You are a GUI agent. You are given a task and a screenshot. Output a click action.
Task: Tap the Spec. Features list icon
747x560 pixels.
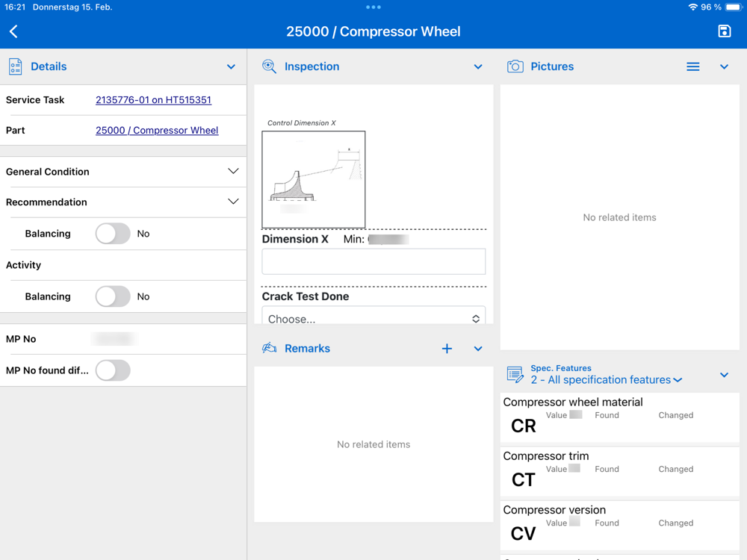pyautogui.click(x=515, y=375)
